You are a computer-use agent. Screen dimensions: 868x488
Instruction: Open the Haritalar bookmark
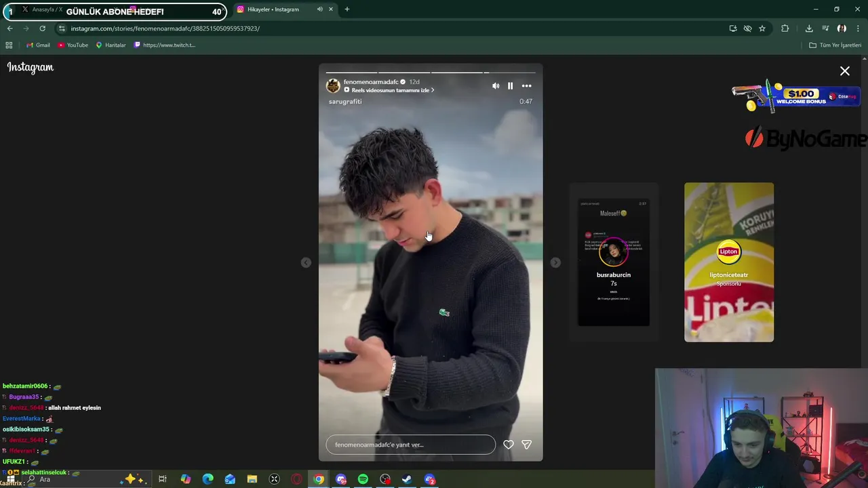[111, 45]
